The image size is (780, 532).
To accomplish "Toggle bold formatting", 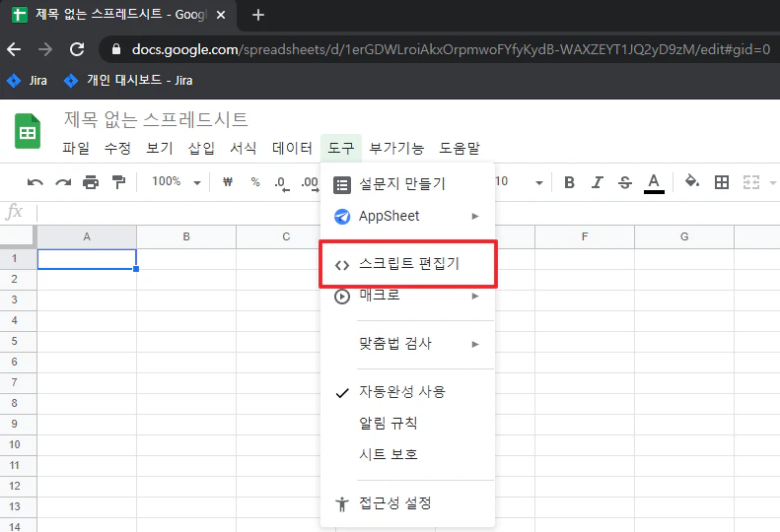I will [x=570, y=182].
